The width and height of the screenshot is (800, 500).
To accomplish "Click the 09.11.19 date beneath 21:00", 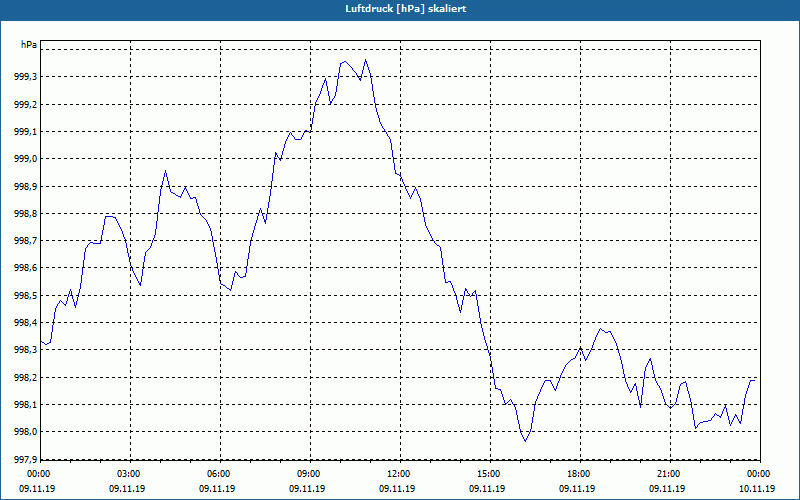I will [667, 489].
